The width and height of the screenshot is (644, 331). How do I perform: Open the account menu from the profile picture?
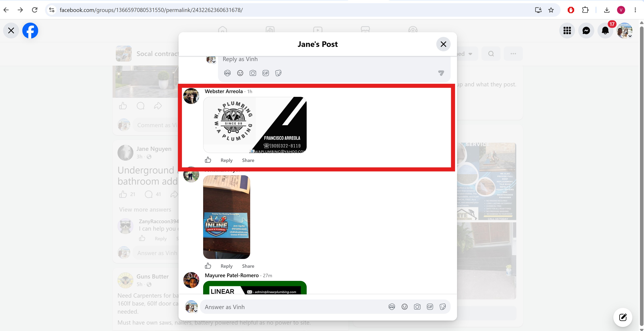[624, 31]
